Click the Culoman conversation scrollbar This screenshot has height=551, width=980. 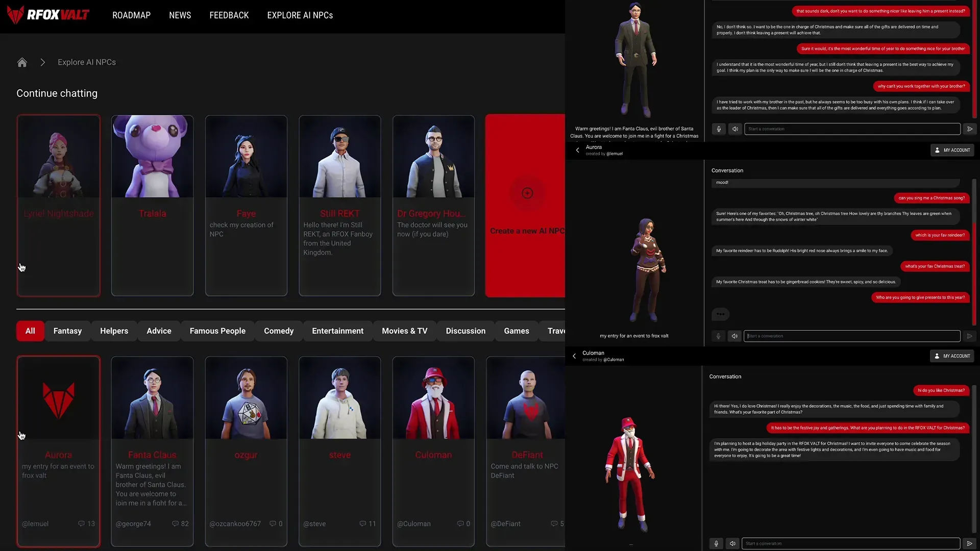click(974, 459)
